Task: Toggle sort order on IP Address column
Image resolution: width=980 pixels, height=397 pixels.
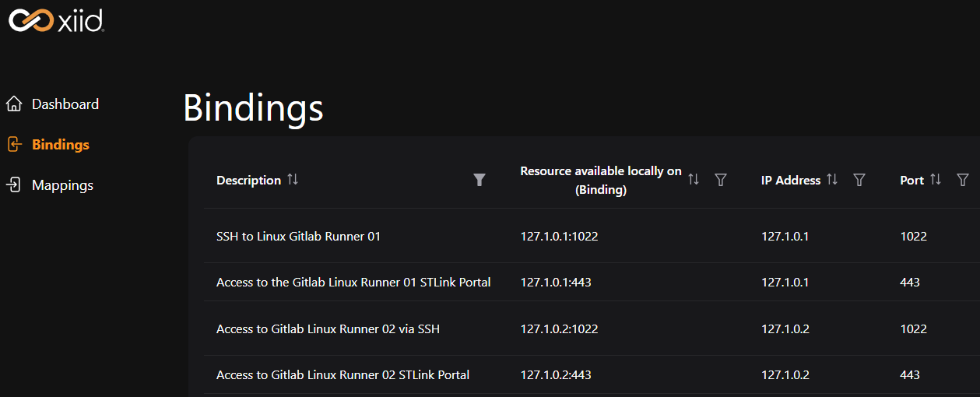Action: 832,180
